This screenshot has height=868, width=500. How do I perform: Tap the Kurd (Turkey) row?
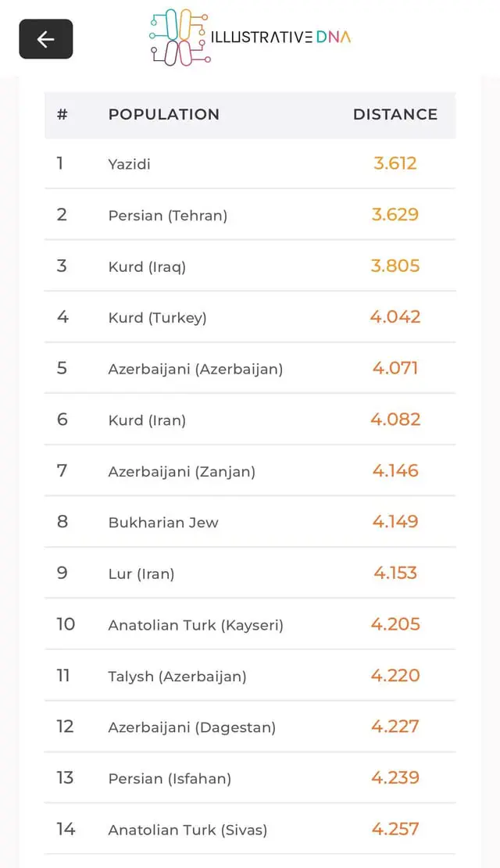pyautogui.click(x=157, y=318)
